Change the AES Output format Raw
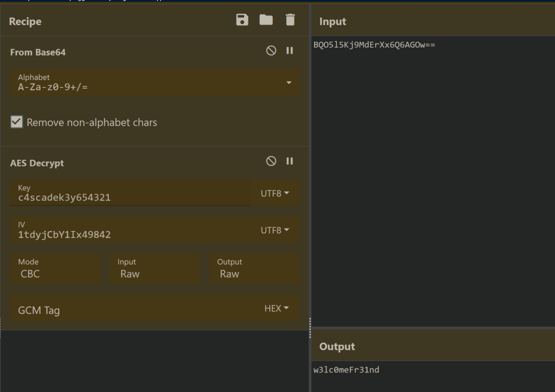Viewport: 555px width, 392px height. pyautogui.click(x=254, y=269)
